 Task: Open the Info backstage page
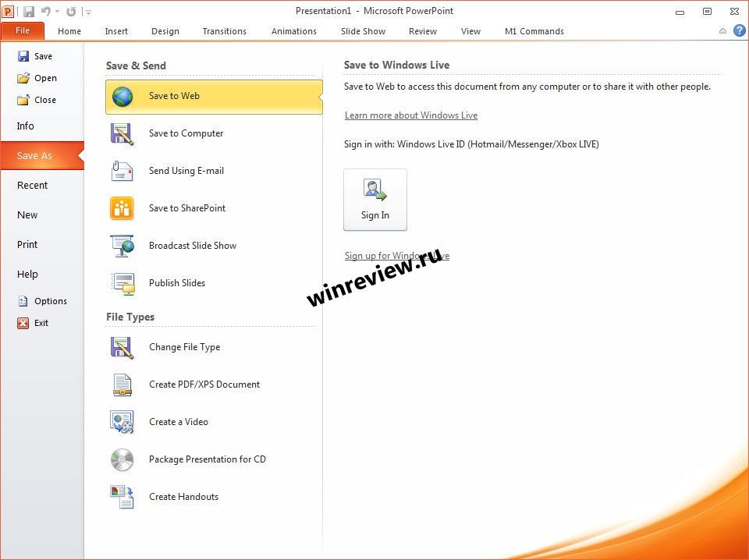25,126
